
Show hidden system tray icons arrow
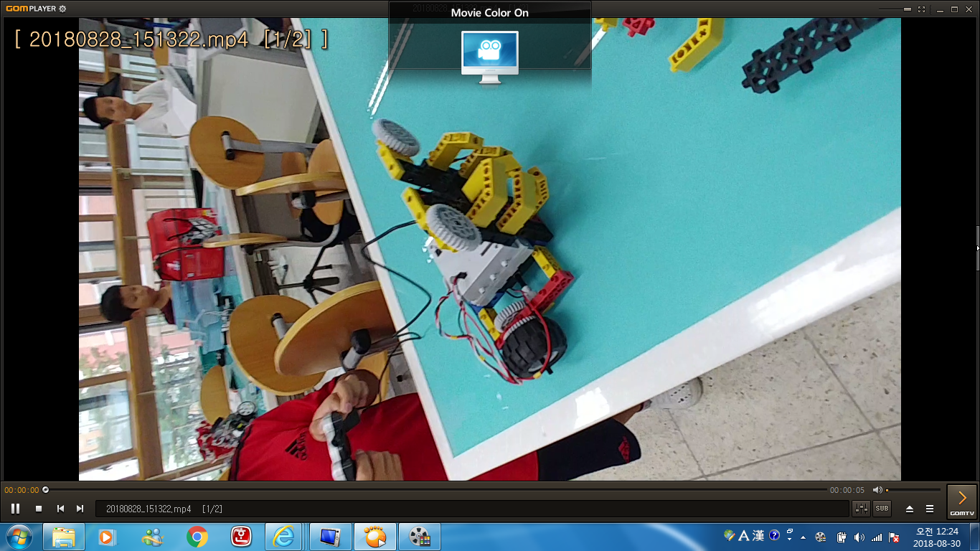(804, 537)
